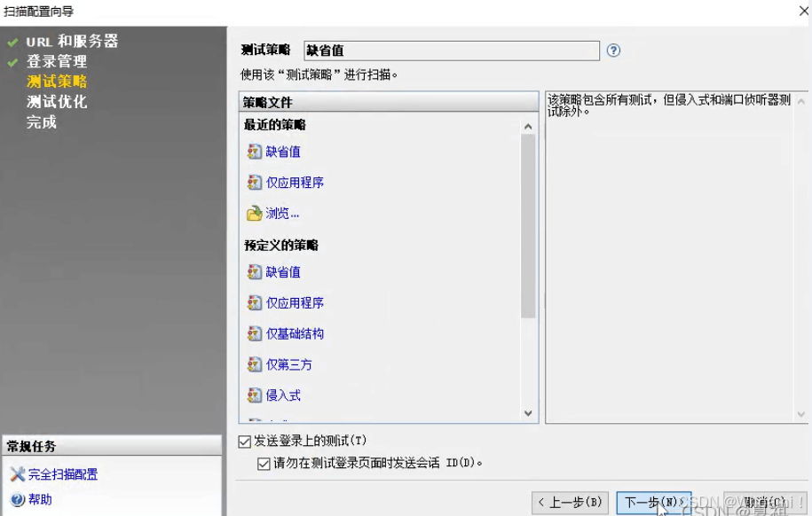Viewport: 812px width, 516px height.
Task: Go to the 测试优化 wizard step
Action: pos(57,101)
